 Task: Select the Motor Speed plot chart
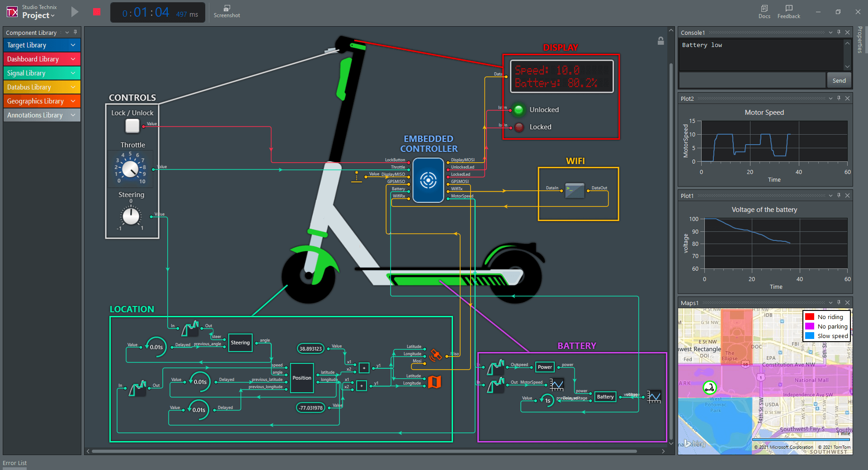pyautogui.click(x=765, y=146)
